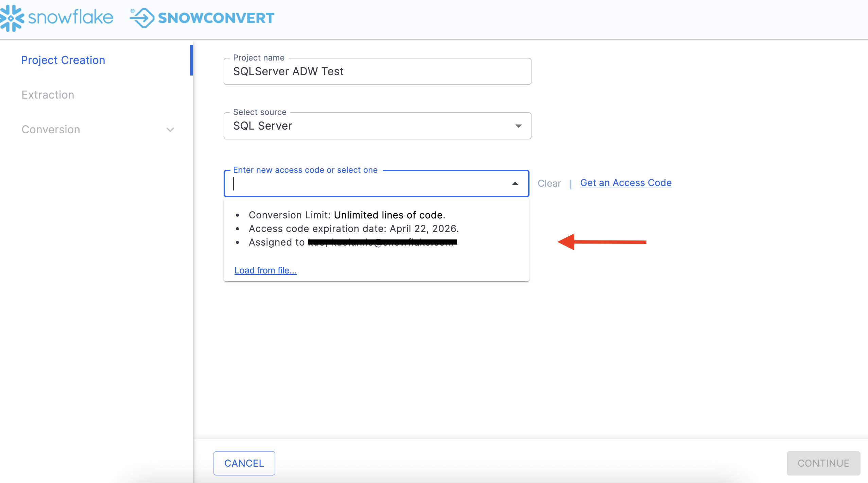Go to the Extraction step
Image resolution: width=868 pixels, height=483 pixels.
coord(48,95)
